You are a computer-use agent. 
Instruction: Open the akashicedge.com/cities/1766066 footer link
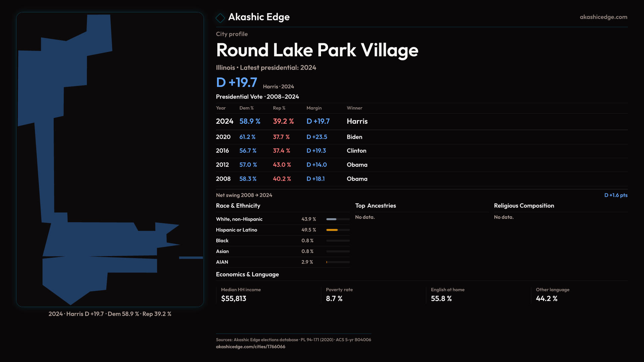(x=250, y=347)
